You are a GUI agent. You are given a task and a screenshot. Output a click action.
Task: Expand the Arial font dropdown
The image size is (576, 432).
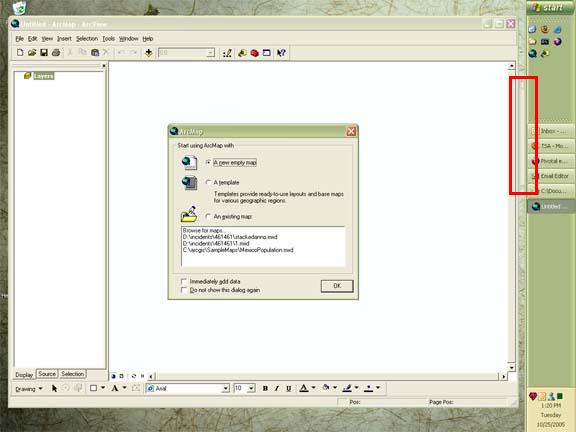coord(226,388)
